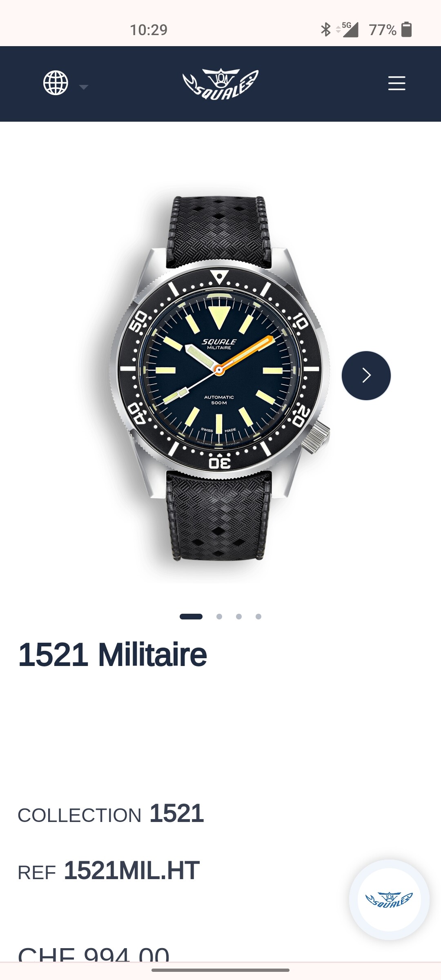Viewport: 441px width, 980px height.
Task: Jump to fourth carousel image dot
Action: tap(258, 617)
